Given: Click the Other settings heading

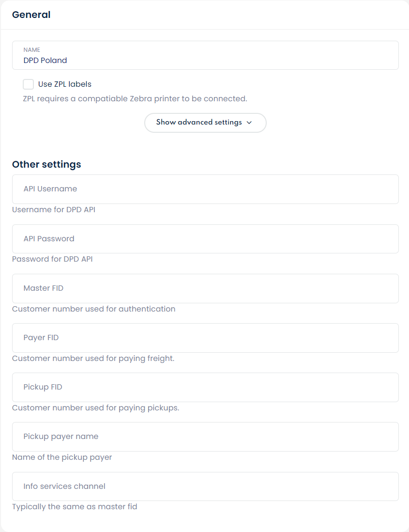Looking at the screenshot, I should pos(46,164).
